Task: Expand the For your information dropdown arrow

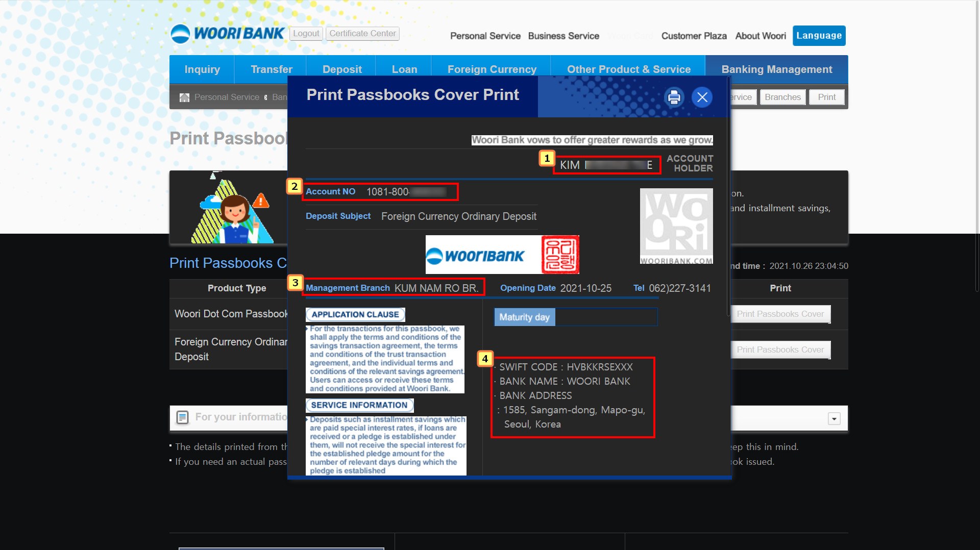Action: coord(834,419)
